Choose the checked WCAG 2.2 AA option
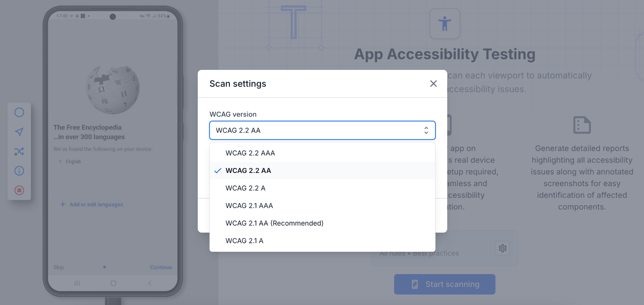Image resolution: width=644 pixels, height=305 pixels. click(x=248, y=171)
